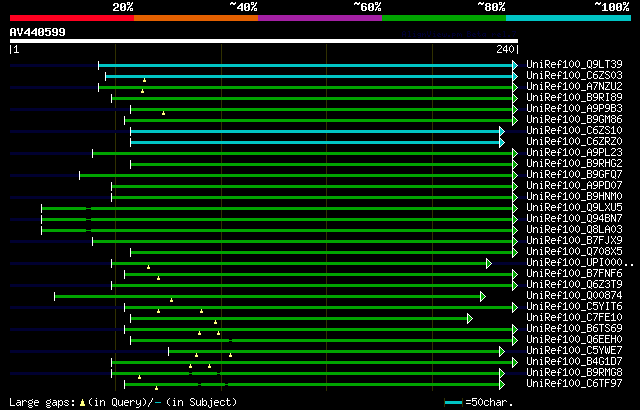640x410 pixels.
Task: Click the cyan alignment bar for Q9LT39
Action: 306,66
